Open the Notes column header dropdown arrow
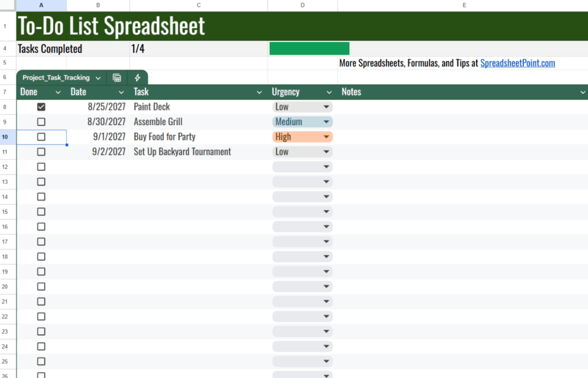The height and width of the screenshot is (378, 588). [583, 92]
